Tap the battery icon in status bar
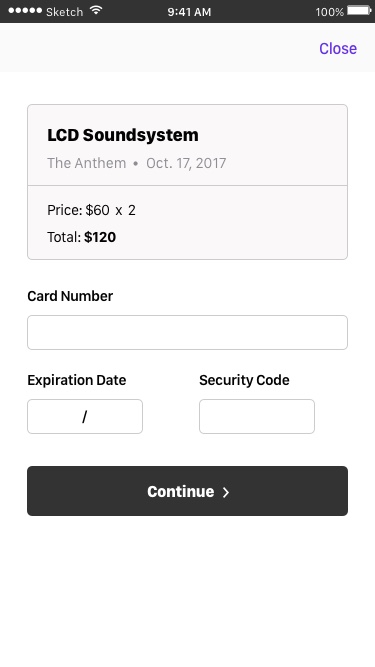This screenshot has width=375, height=667. coord(359,11)
